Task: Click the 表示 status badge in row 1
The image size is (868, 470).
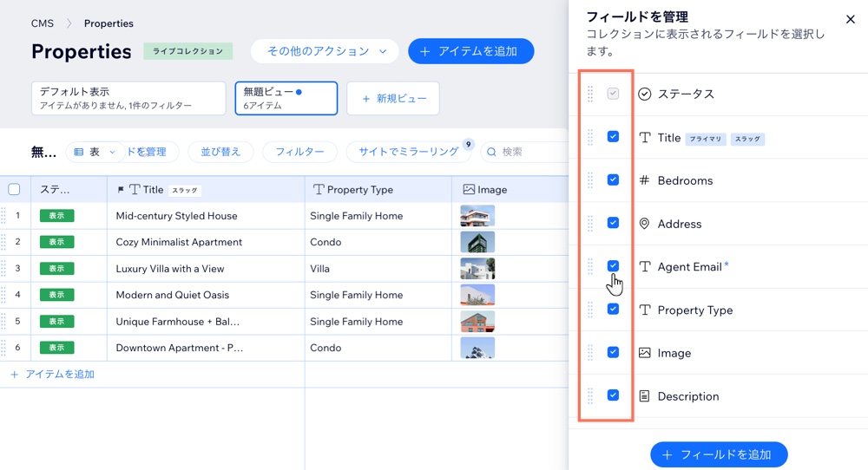Action: coord(56,216)
